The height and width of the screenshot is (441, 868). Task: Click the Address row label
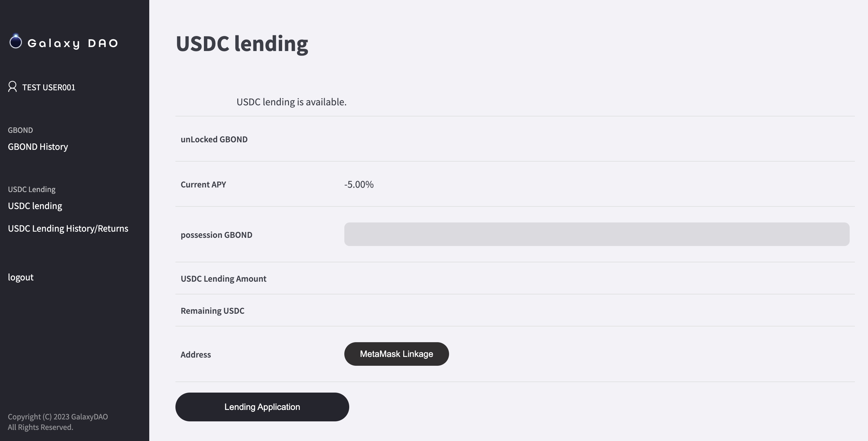point(196,354)
